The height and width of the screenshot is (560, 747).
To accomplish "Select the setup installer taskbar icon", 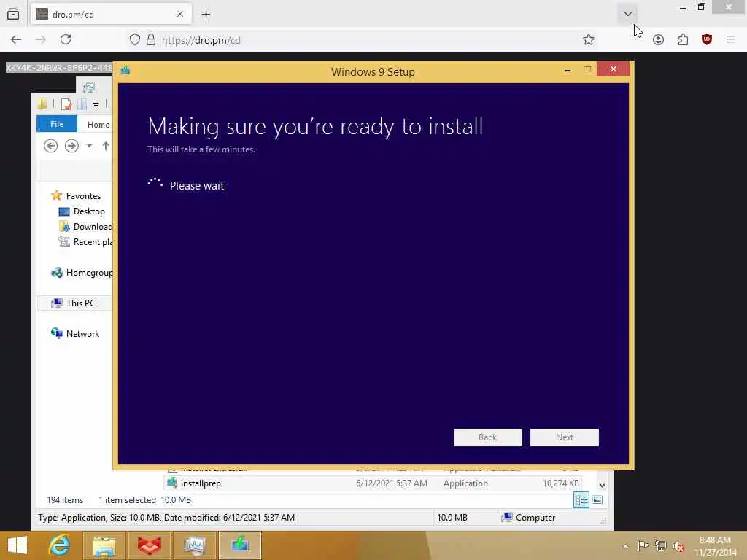I will 239,545.
